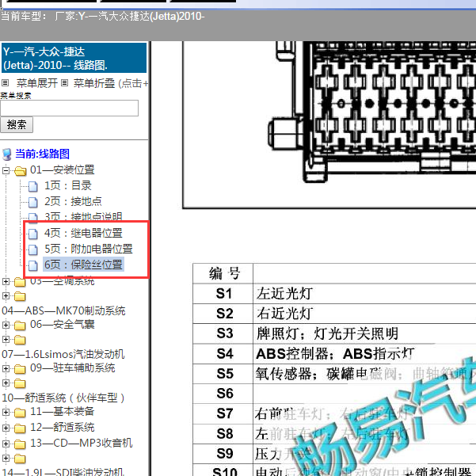Expand the 13—CD—MP3收音机 folder

point(6,444)
